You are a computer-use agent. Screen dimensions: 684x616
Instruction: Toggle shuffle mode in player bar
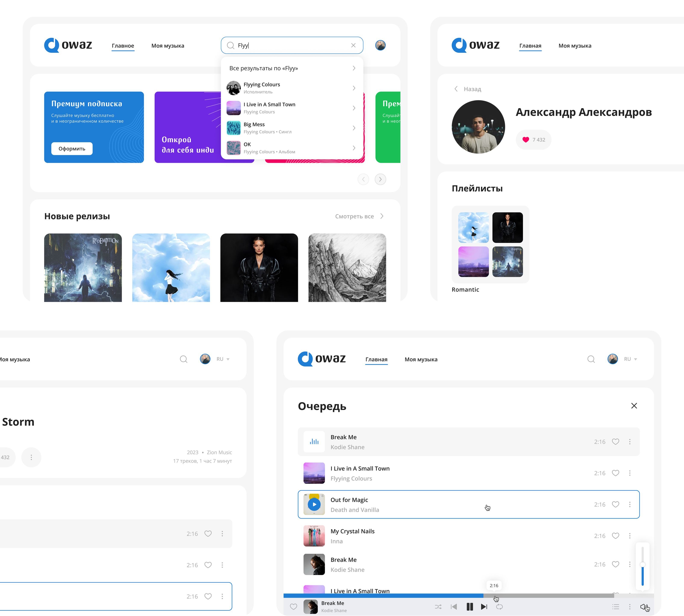(x=438, y=607)
